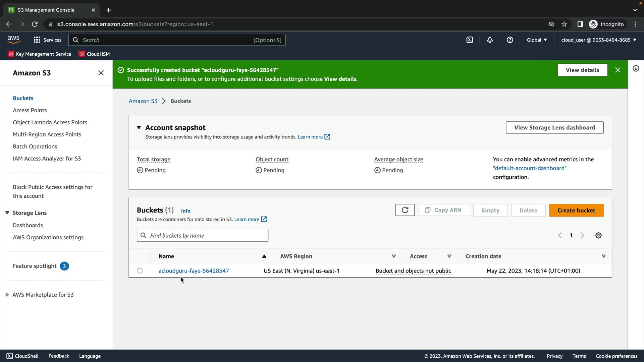The height and width of the screenshot is (362, 644).
Task: Open the Global region dropdown
Action: tap(537, 40)
